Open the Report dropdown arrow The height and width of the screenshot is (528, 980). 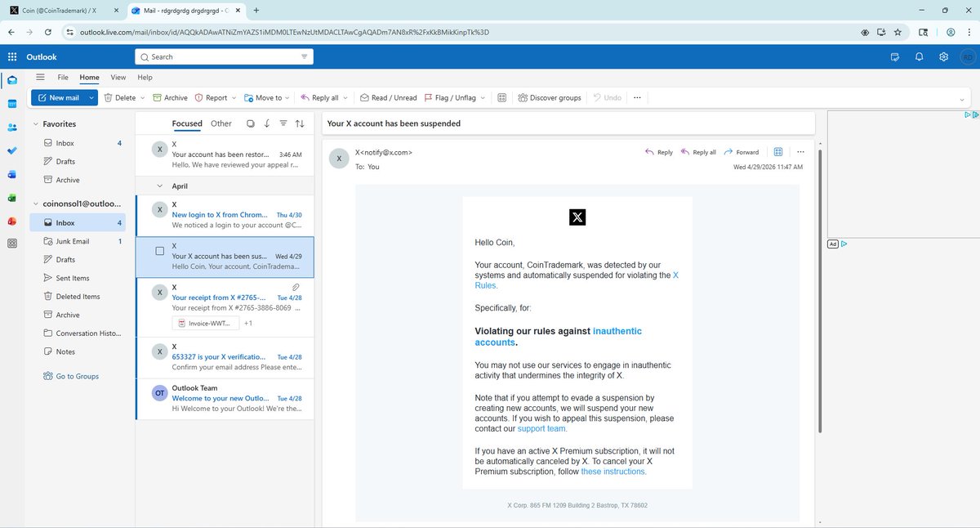point(234,97)
